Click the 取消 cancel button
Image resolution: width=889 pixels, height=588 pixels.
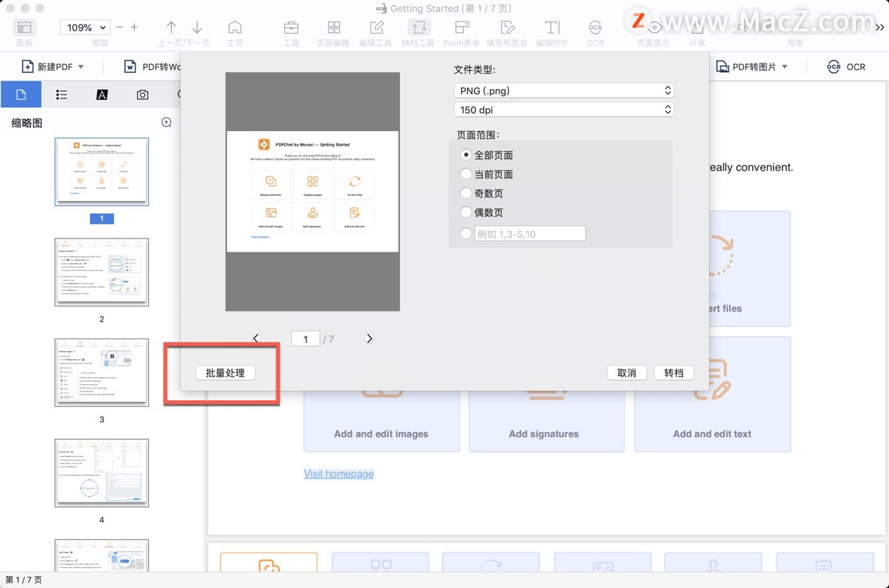627,373
